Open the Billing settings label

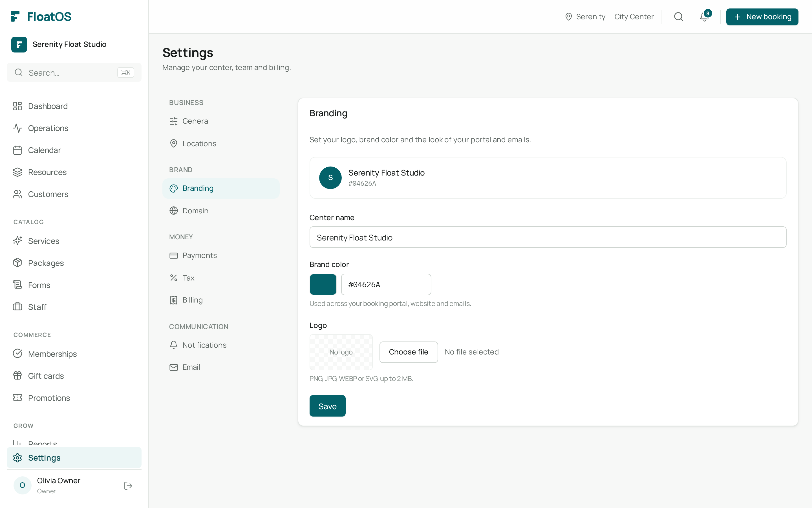(x=192, y=300)
